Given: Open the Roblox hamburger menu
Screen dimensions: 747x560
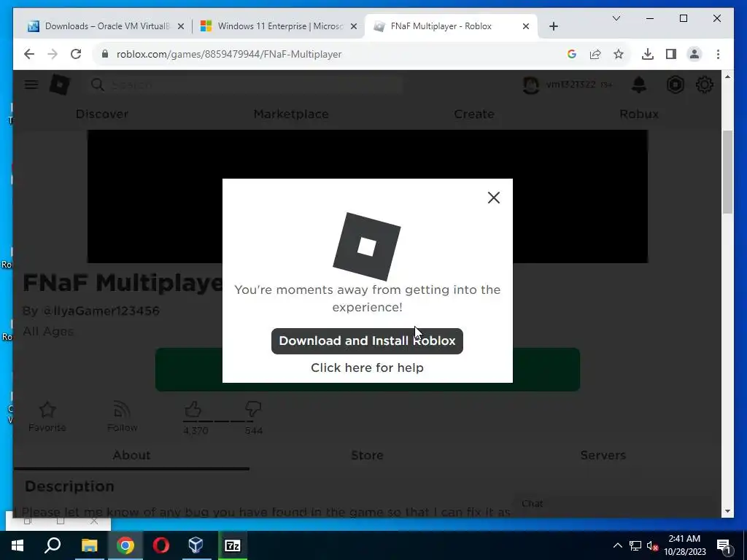Looking at the screenshot, I should (x=31, y=85).
